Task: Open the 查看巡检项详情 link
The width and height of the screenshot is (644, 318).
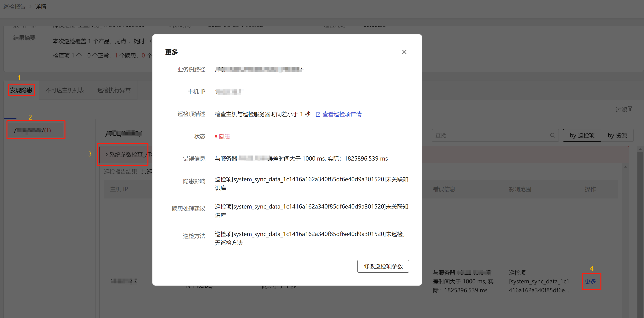Action: 342,114
